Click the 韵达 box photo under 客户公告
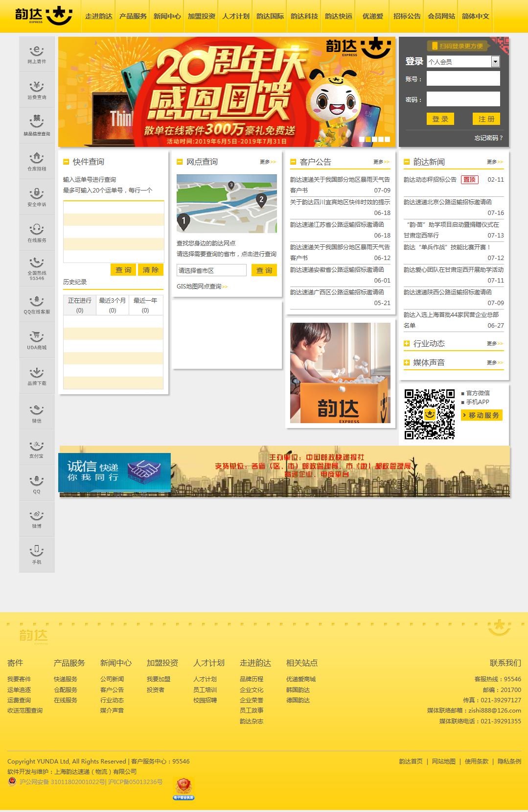This screenshot has height=812, width=528. tap(341, 373)
